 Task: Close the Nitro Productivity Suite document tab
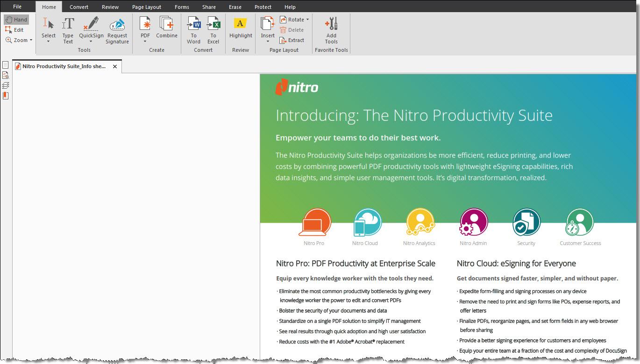tap(115, 67)
